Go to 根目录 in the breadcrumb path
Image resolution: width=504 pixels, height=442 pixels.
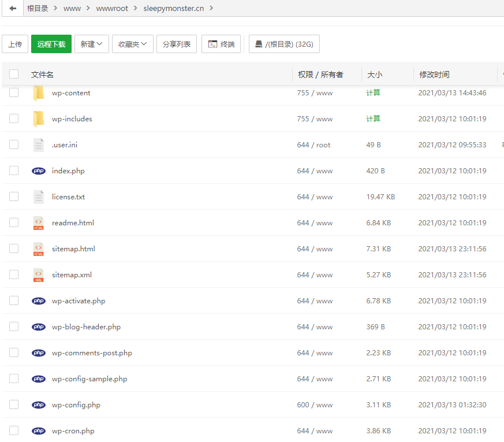38,8
